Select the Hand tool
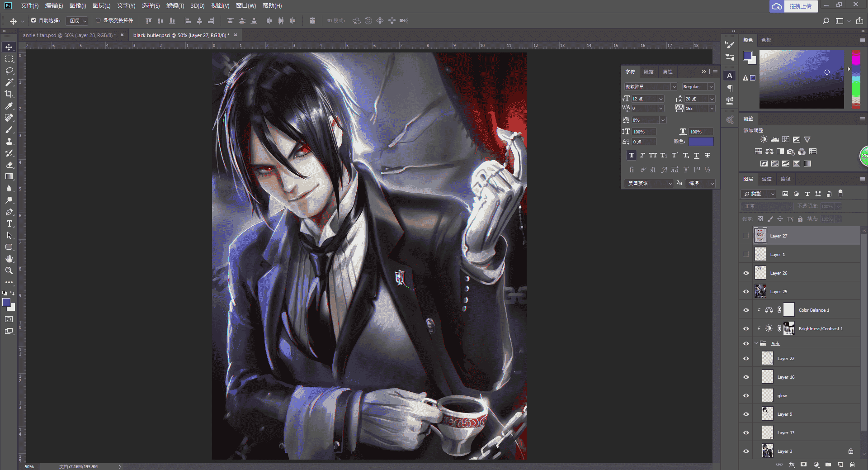Viewport: 868px width, 470px height. click(9, 259)
